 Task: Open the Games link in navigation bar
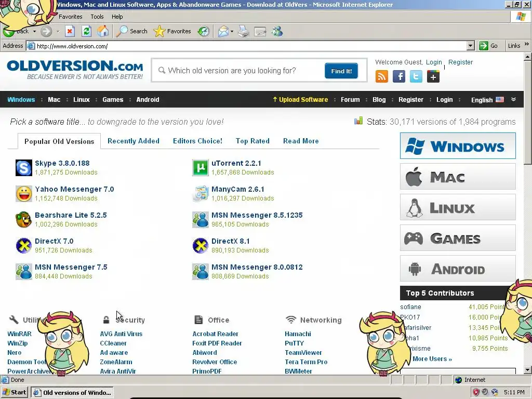[x=113, y=99]
